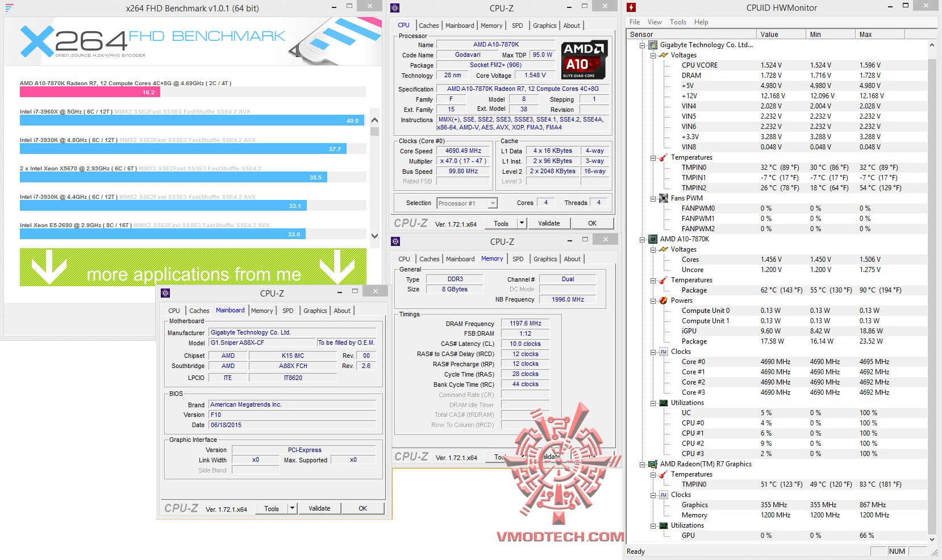This screenshot has width=942, height=560.
Task: Collapse the Gigabyte Technology Co. Ltd tree node
Action: (643, 45)
